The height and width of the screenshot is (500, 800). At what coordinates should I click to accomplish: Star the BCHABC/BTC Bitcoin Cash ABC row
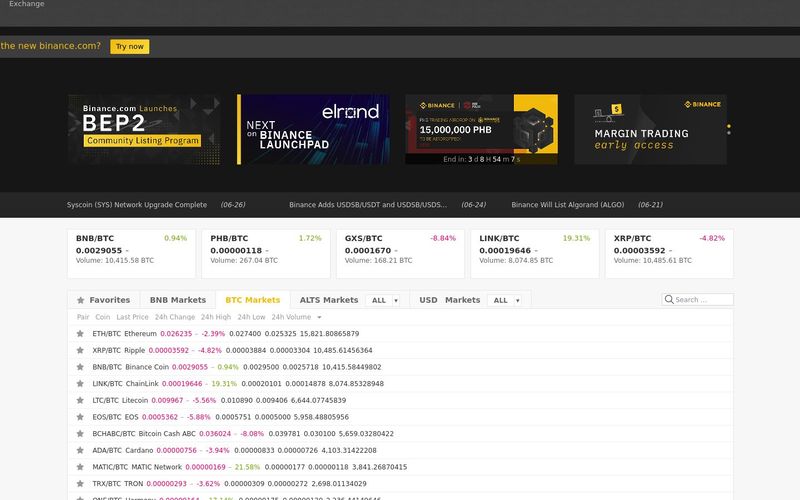[x=80, y=434]
